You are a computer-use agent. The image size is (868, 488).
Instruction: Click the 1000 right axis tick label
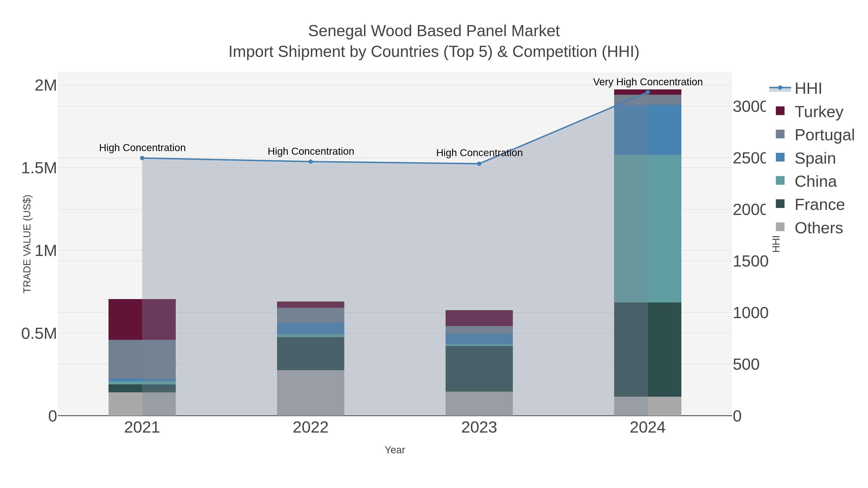click(750, 313)
